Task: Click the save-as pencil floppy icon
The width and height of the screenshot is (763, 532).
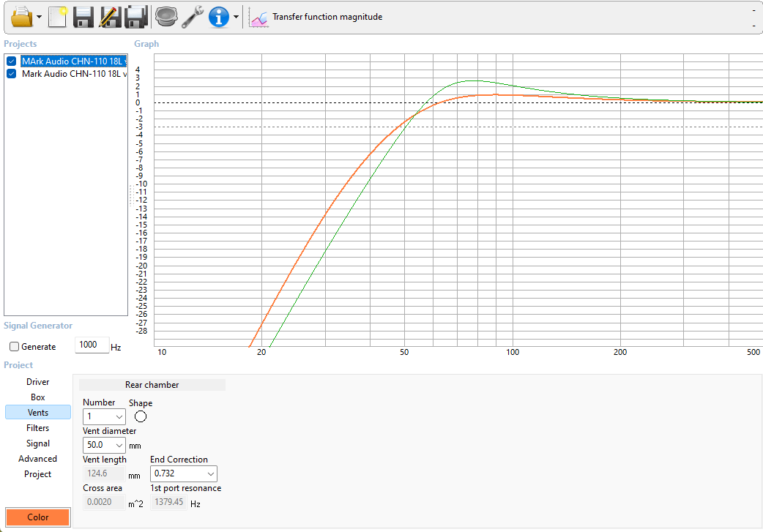Action: coord(110,17)
